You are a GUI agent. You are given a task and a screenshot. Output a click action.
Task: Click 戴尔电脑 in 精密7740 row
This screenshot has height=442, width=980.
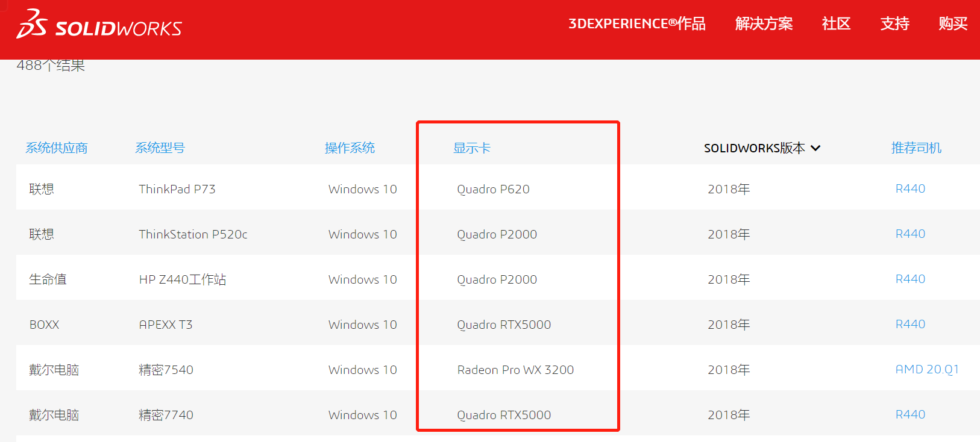[54, 415]
